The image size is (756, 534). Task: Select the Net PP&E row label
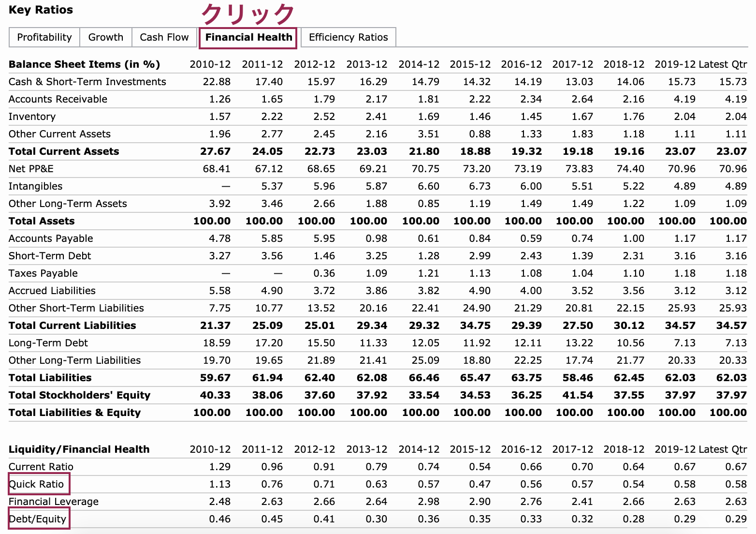tap(31, 169)
